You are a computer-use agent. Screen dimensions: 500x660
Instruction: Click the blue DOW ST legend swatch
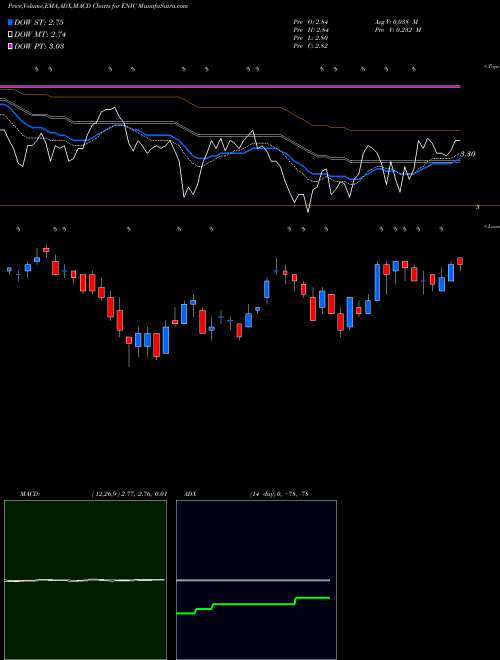[10, 22]
